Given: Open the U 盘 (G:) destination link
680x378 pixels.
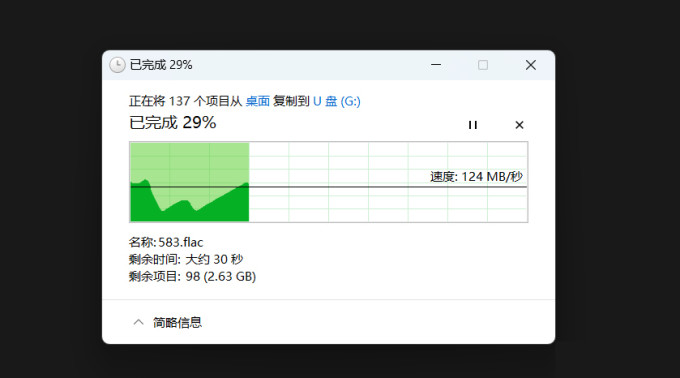Looking at the screenshot, I should pyautogui.click(x=337, y=101).
